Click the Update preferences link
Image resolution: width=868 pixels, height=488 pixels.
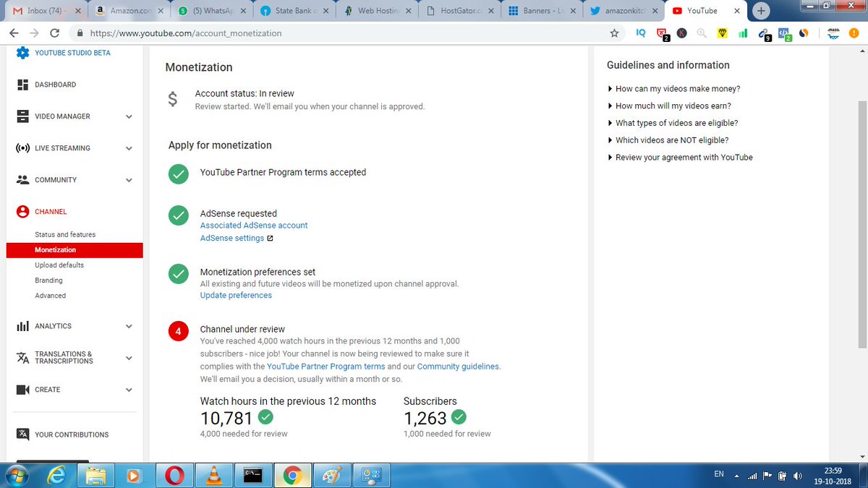click(x=236, y=296)
